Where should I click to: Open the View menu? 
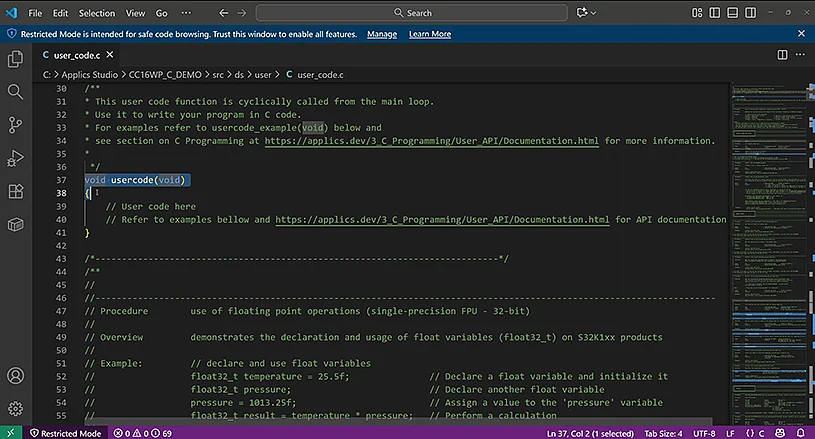click(x=135, y=13)
